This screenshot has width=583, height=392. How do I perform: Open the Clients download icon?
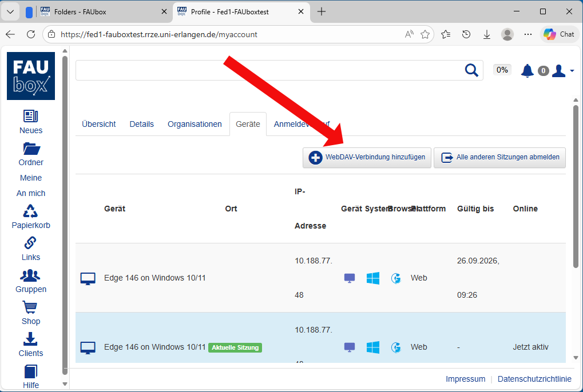tap(31, 340)
